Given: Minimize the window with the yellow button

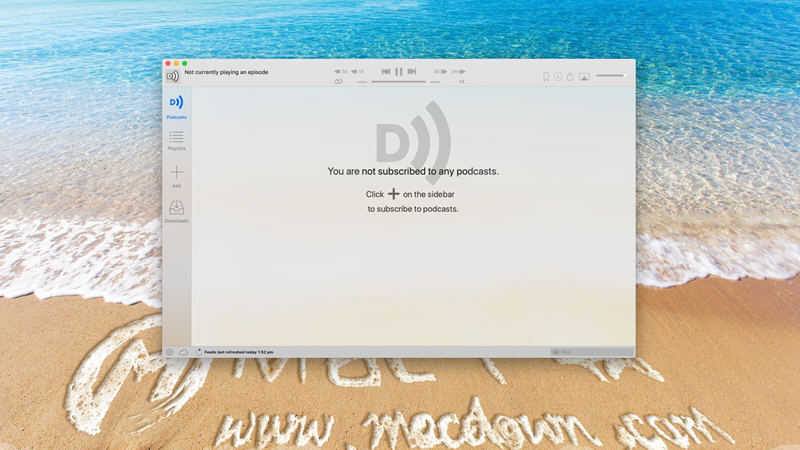Looking at the screenshot, I should pos(177,64).
